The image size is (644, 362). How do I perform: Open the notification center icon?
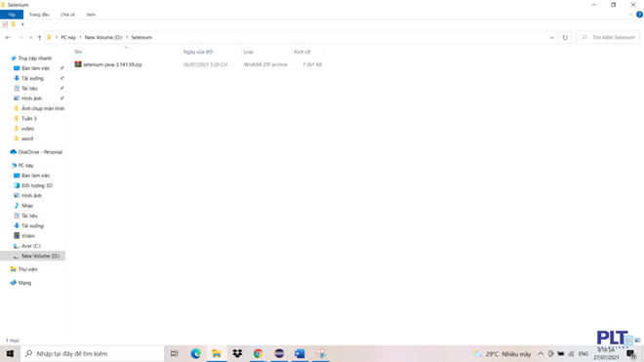coord(631,354)
